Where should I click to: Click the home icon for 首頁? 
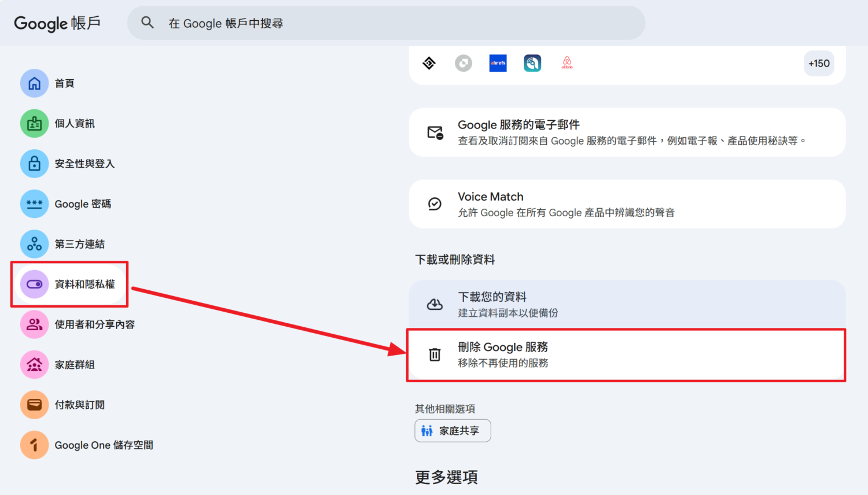(x=35, y=83)
